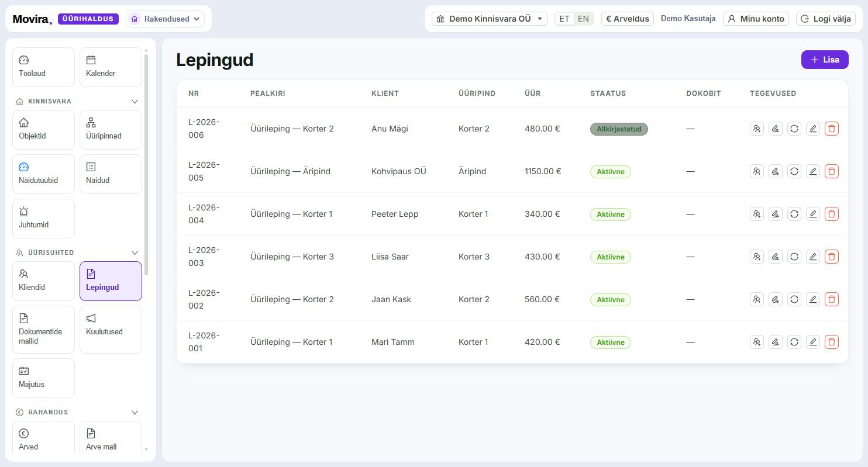Viewport: 868px width, 467px height.
Task: Open Arved in the sidebar
Action: [43, 437]
